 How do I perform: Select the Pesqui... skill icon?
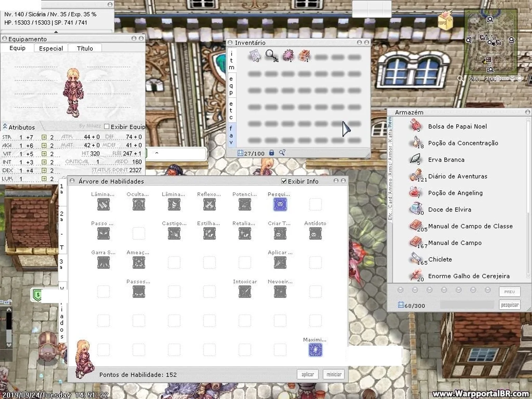point(280,205)
